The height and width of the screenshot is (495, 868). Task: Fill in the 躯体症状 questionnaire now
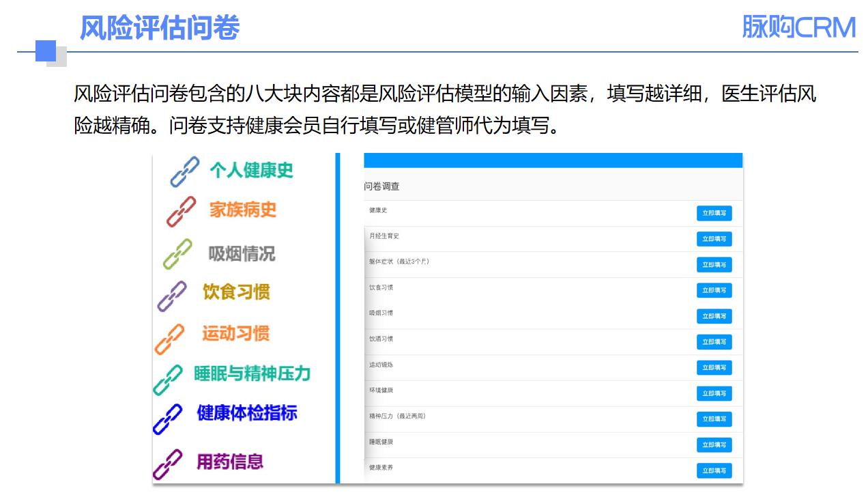pyautogui.click(x=714, y=264)
